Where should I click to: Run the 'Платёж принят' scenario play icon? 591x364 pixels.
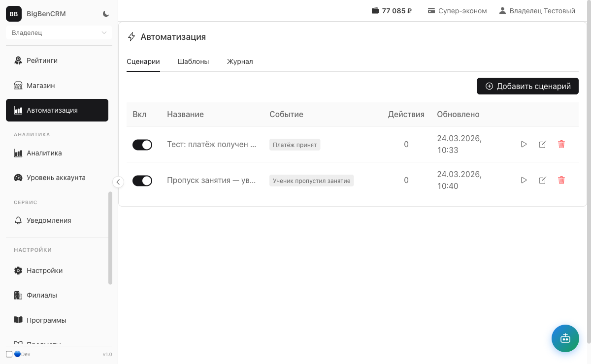(x=524, y=144)
